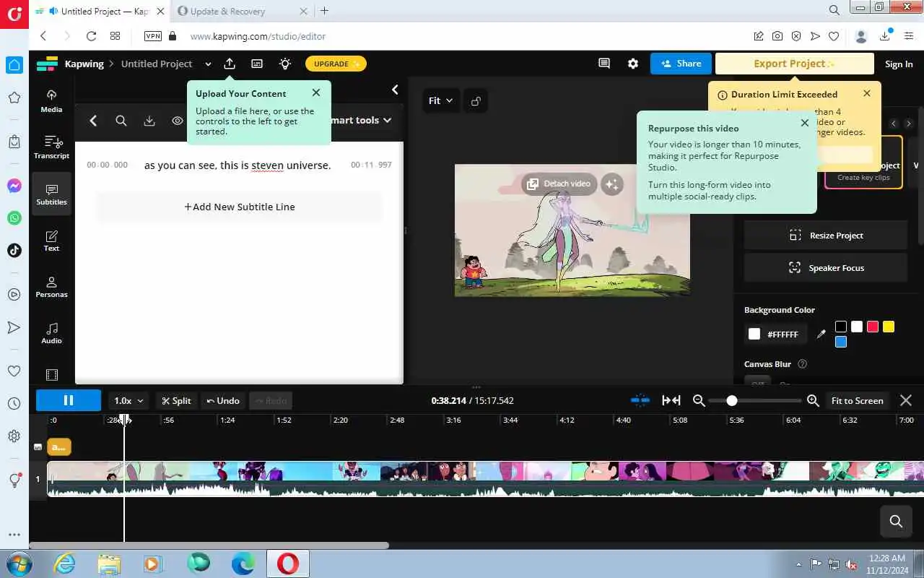Click the Share button
This screenshot has height=578, width=924.
[681, 64]
